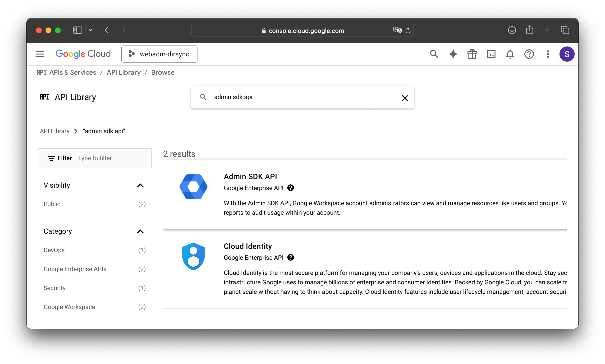Click the '2 results' text
Image resolution: width=605 pixels, height=364 pixels.
coord(179,154)
